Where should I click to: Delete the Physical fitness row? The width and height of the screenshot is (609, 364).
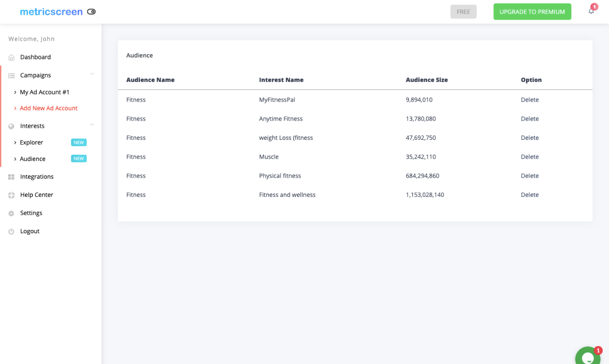pyautogui.click(x=530, y=176)
